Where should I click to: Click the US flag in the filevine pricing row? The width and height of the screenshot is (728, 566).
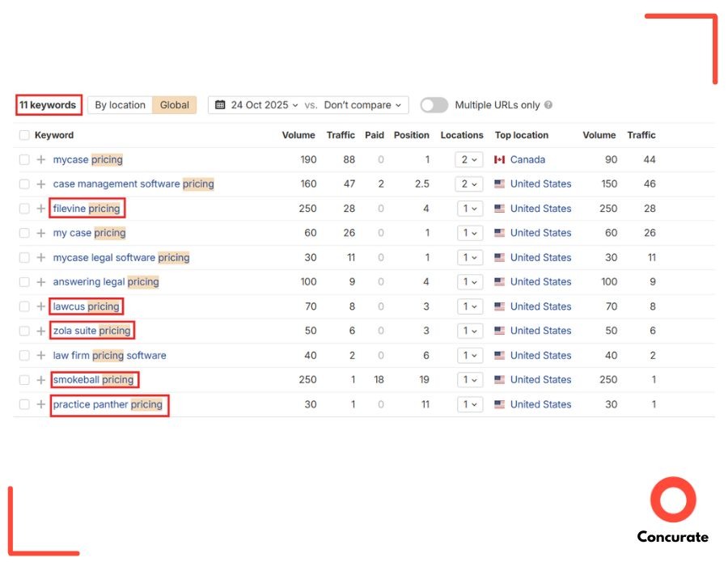coord(499,209)
